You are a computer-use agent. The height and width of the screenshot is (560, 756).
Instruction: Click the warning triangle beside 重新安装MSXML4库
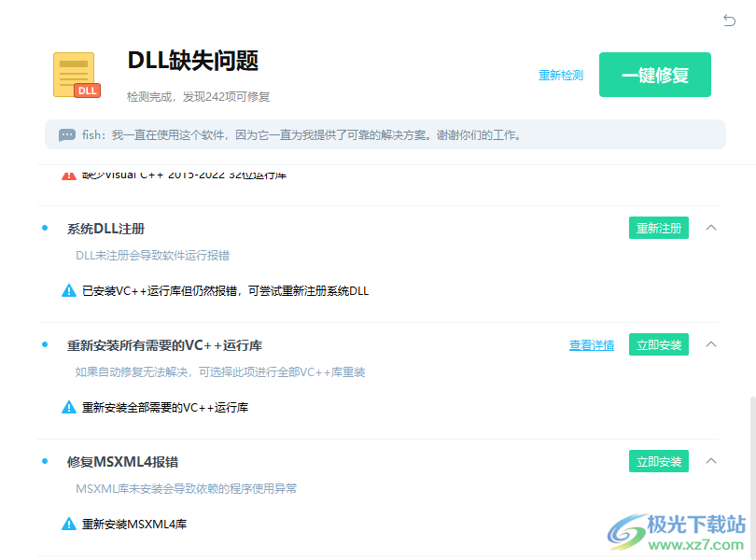click(69, 524)
